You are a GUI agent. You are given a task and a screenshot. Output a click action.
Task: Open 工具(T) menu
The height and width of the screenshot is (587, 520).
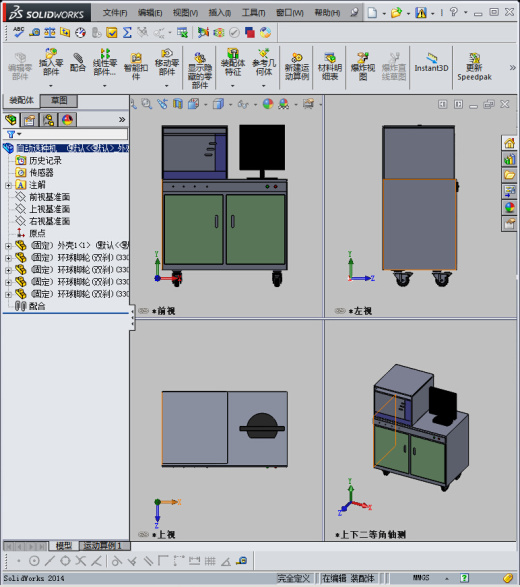253,13
